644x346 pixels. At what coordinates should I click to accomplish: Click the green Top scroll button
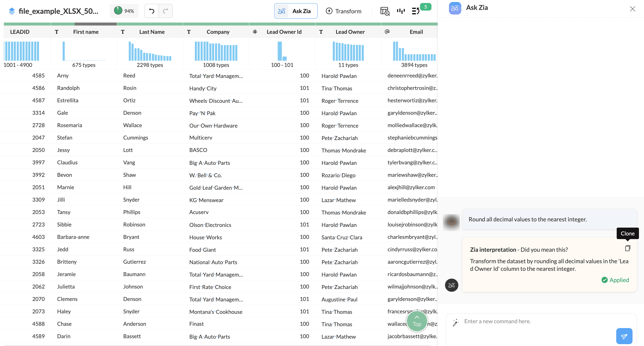(417, 321)
